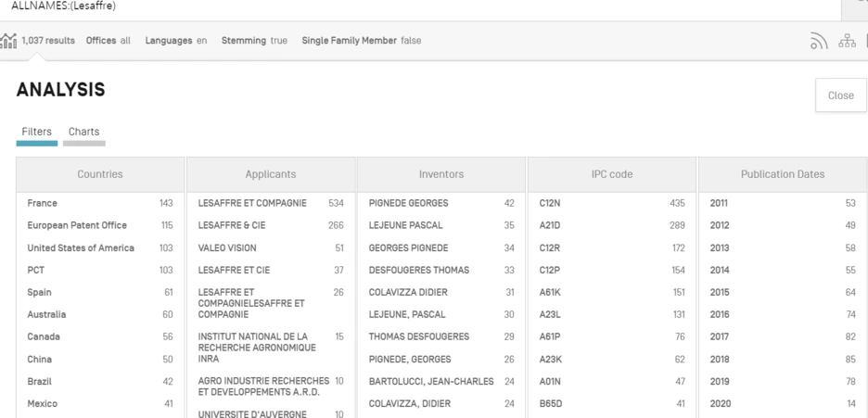Change the Languages en setting
Screen dimensions: 868x418
[176, 41]
